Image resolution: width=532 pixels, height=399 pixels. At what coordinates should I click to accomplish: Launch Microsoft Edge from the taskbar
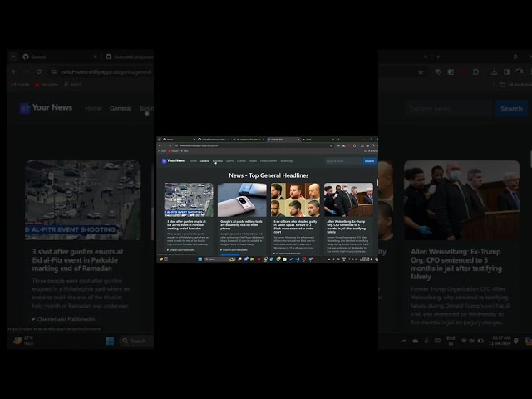[x=271, y=259]
